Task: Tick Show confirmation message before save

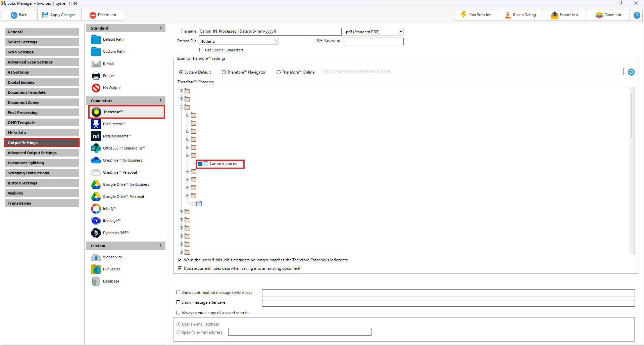Action: pyautogui.click(x=179, y=293)
